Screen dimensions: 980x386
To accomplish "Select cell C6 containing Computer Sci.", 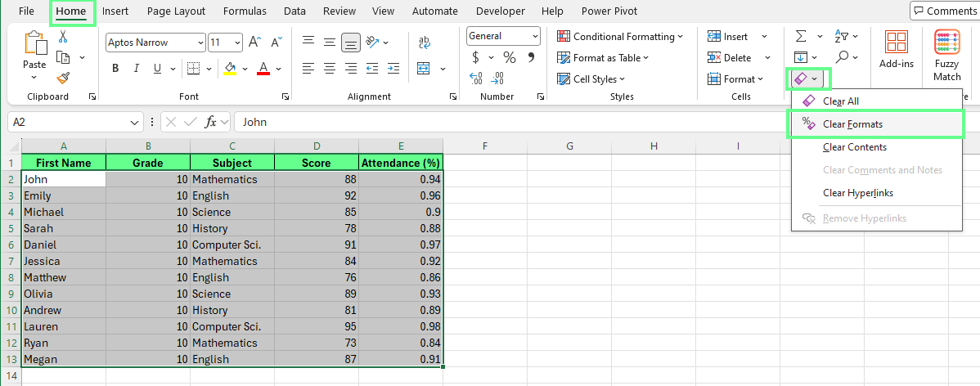I will click(x=232, y=245).
